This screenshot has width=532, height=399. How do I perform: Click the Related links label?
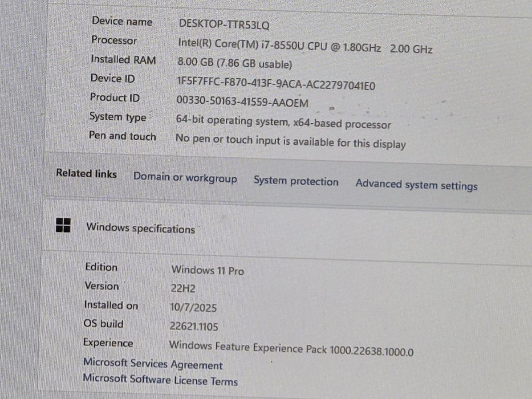click(x=87, y=173)
